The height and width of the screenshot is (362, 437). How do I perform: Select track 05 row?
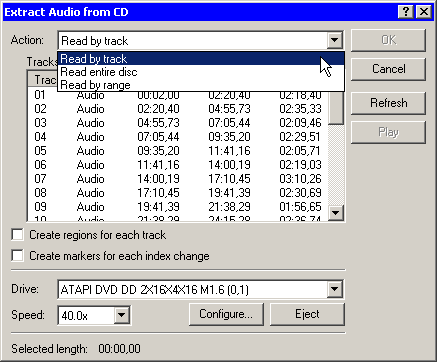pos(178,151)
